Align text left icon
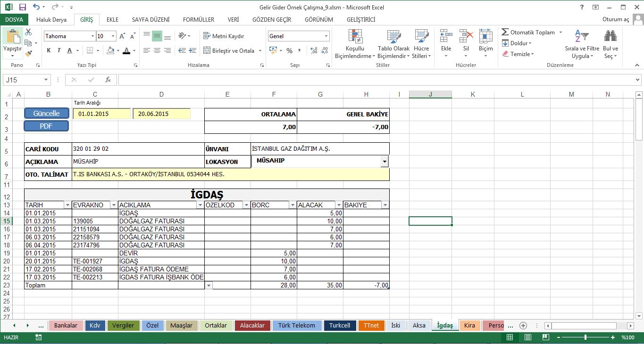This screenshot has height=344, width=644. [x=147, y=50]
